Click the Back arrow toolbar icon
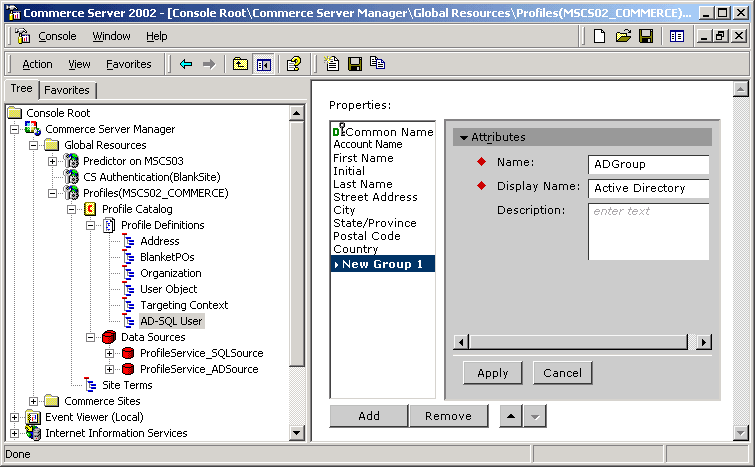Viewport: 755px width, 467px height. [x=186, y=64]
